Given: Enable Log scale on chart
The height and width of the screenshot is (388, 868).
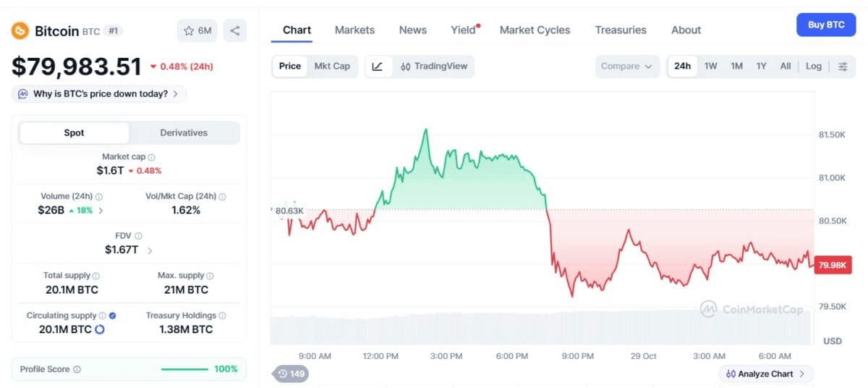Looking at the screenshot, I should (x=814, y=66).
